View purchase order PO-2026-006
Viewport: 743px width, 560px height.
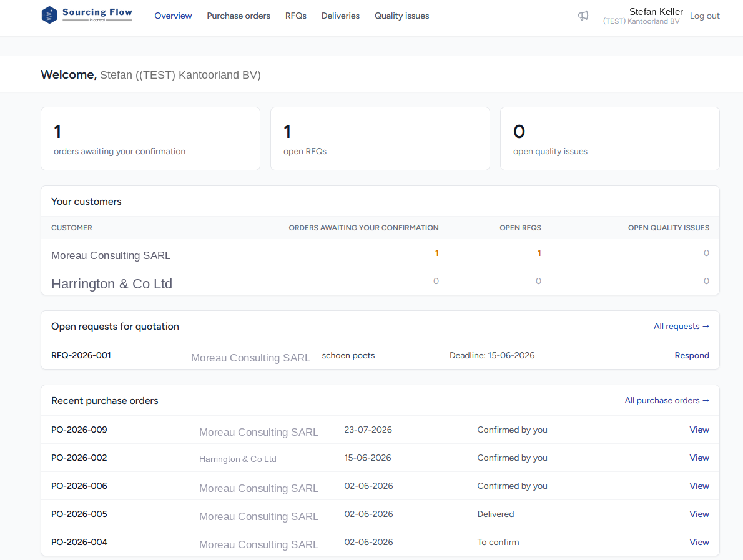pyautogui.click(x=699, y=486)
